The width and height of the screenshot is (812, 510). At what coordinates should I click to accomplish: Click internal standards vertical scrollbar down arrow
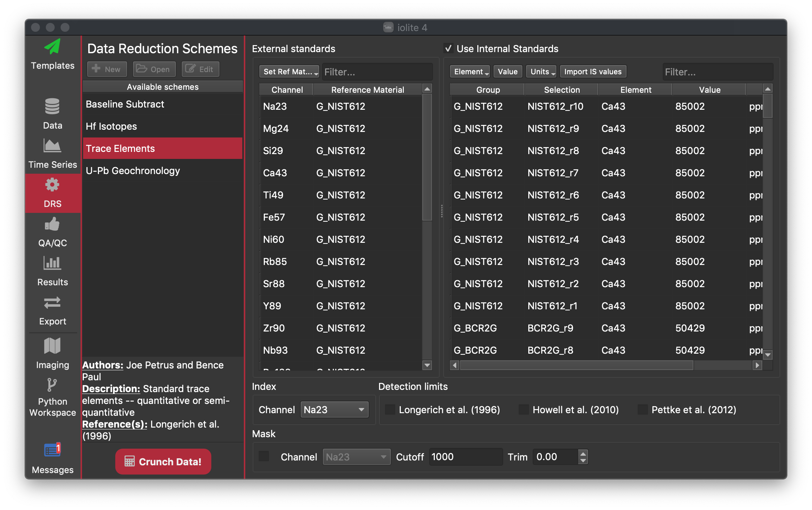coord(768,354)
